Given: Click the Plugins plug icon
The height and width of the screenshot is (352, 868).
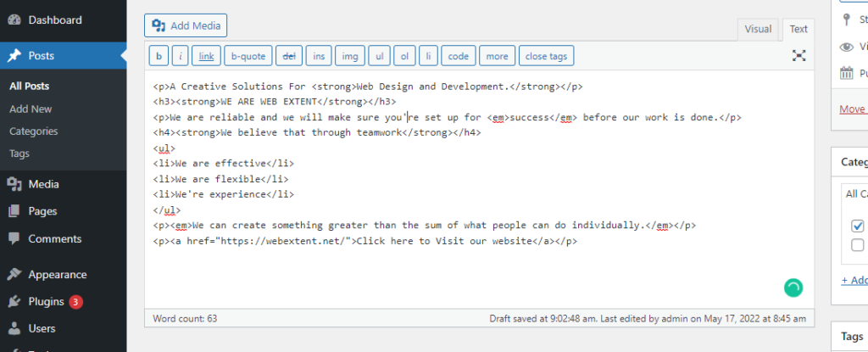Looking at the screenshot, I should pos(14,302).
